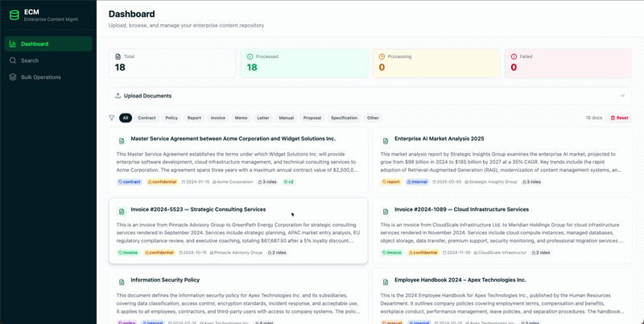Screen dimensions: 644x324
Task: Click the Enterprise AI Market Analysis file icon
Action: [x=386, y=141]
